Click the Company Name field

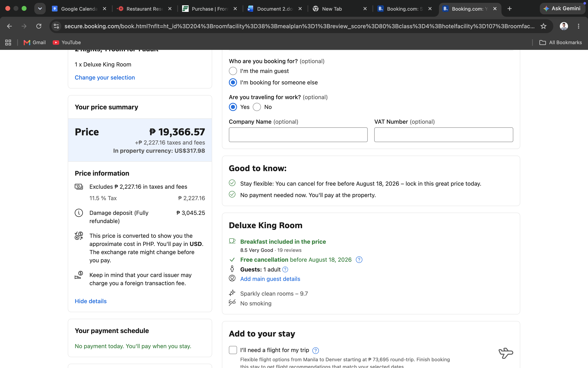[298, 135]
